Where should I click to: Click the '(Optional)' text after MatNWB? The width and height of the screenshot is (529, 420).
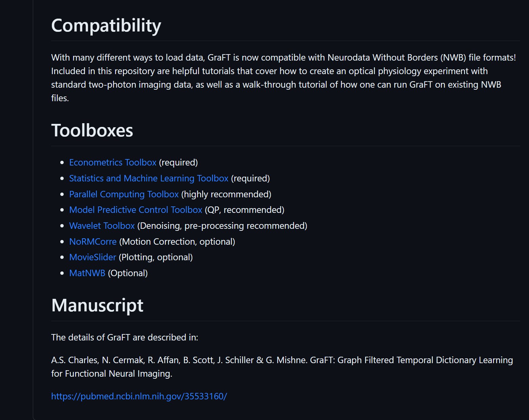pyautogui.click(x=128, y=273)
